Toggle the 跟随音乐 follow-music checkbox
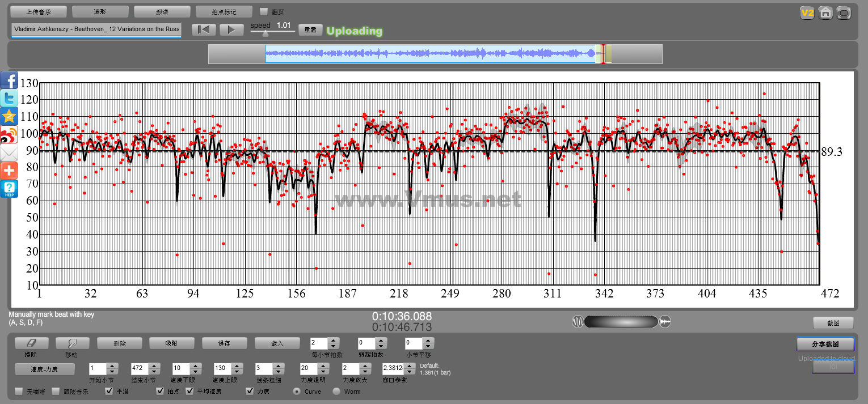Screen dimensions: 868x404 click(x=56, y=391)
